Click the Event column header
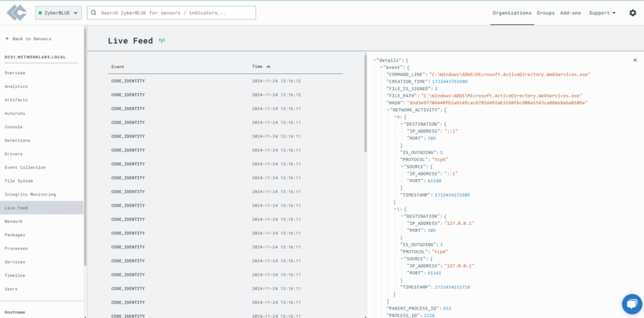Screen dimensions: 644x318 tap(118, 67)
